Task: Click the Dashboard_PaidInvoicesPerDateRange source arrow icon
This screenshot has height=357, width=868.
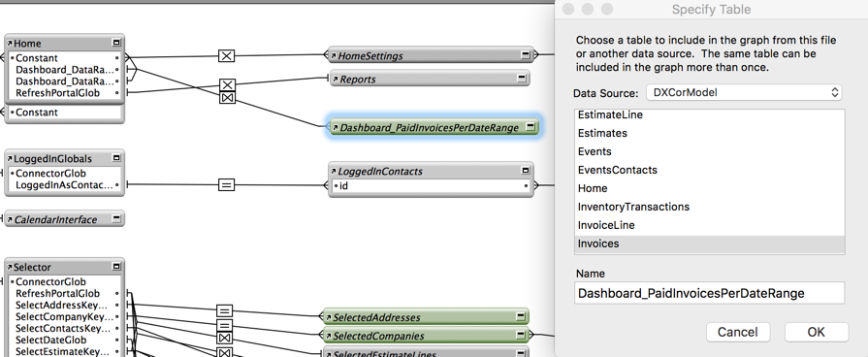Action: [335, 128]
